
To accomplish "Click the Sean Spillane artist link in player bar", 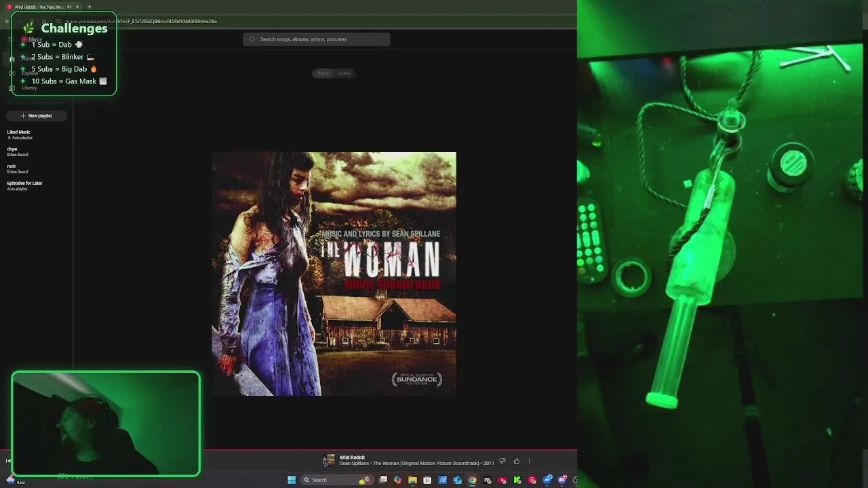I will (355, 464).
